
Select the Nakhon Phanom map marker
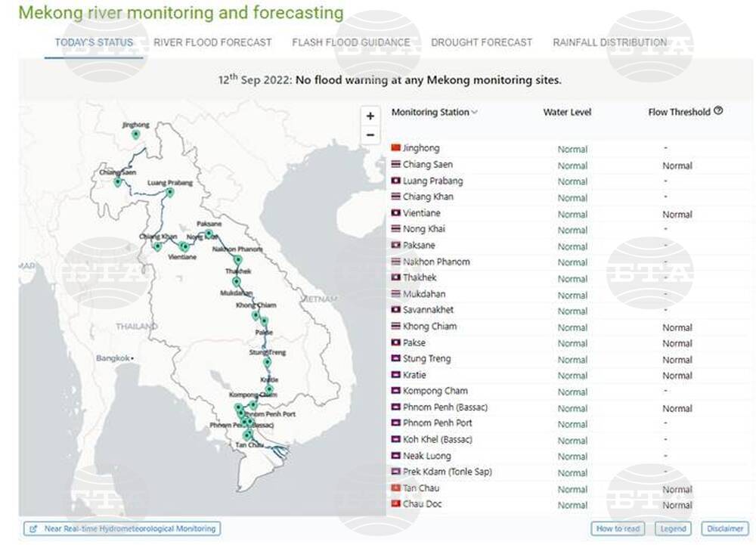(x=237, y=260)
